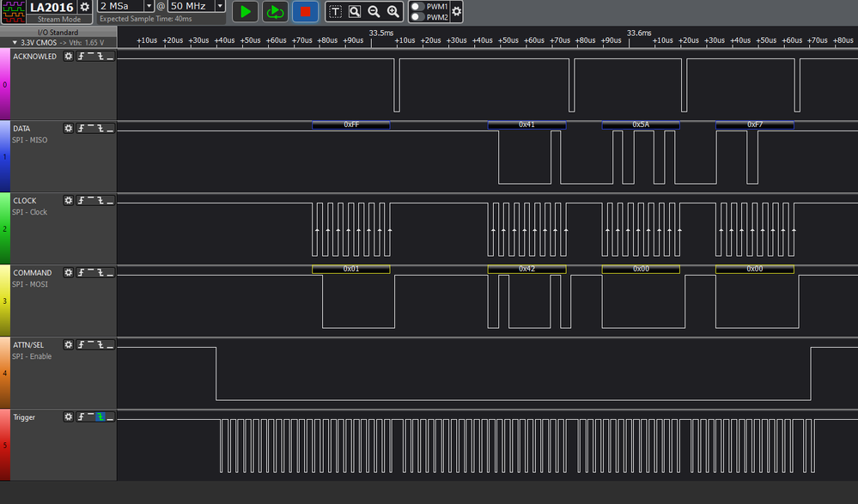Open LA2016 device settings gear
Viewport: 858px width, 504px height.
pyautogui.click(x=84, y=7)
